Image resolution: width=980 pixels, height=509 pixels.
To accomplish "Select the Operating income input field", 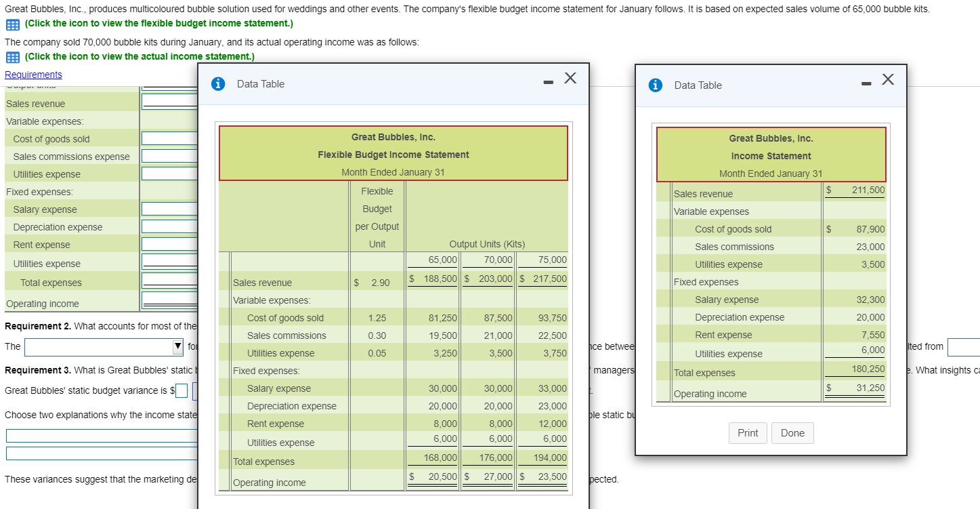I will (x=169, y=300).
